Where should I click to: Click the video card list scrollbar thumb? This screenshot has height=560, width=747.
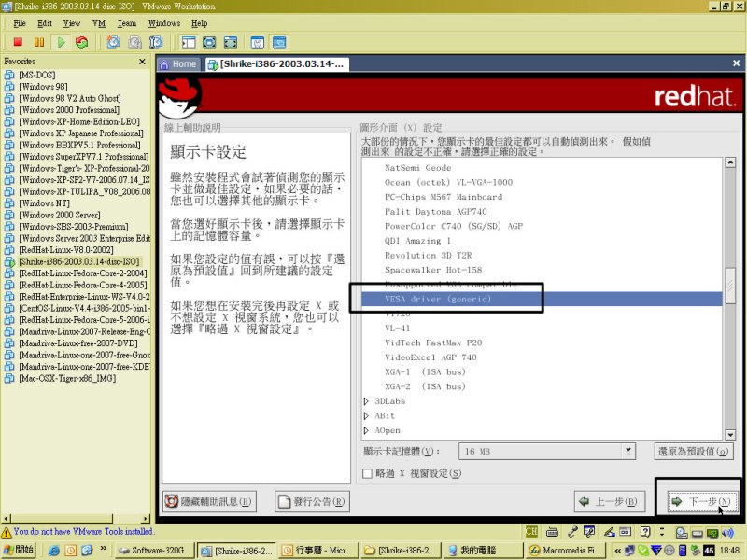coord(730,286)
